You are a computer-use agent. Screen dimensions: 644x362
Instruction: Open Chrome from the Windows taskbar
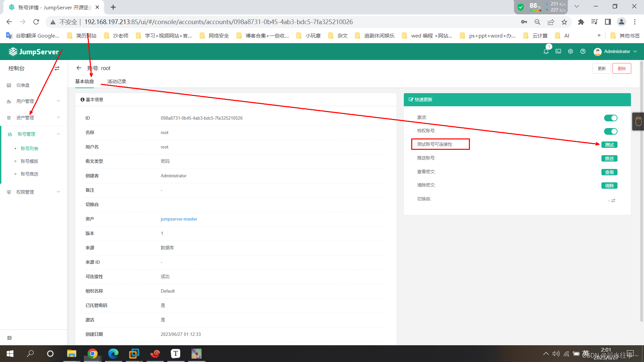click(93, 354)
